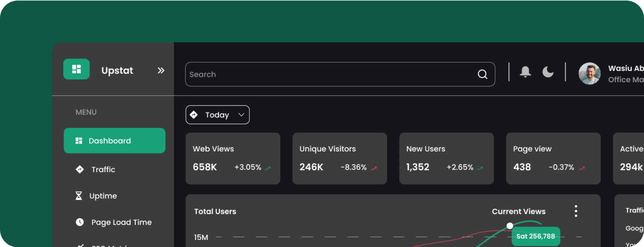The height and width of the screenshot is (247, 644).
Task: Click the Traffic direction icon
Action: click(x=80, y=170)
